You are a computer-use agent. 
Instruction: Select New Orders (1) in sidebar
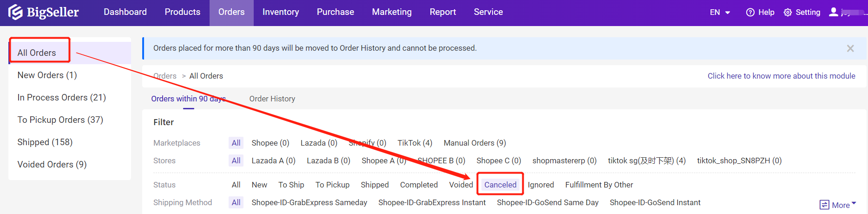tap(70, 75)
